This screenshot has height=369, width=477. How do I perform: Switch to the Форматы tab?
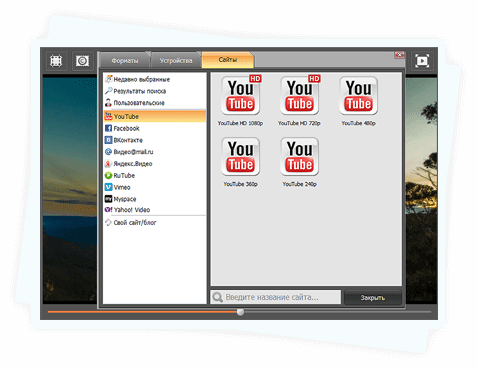(x=125, y=60)
